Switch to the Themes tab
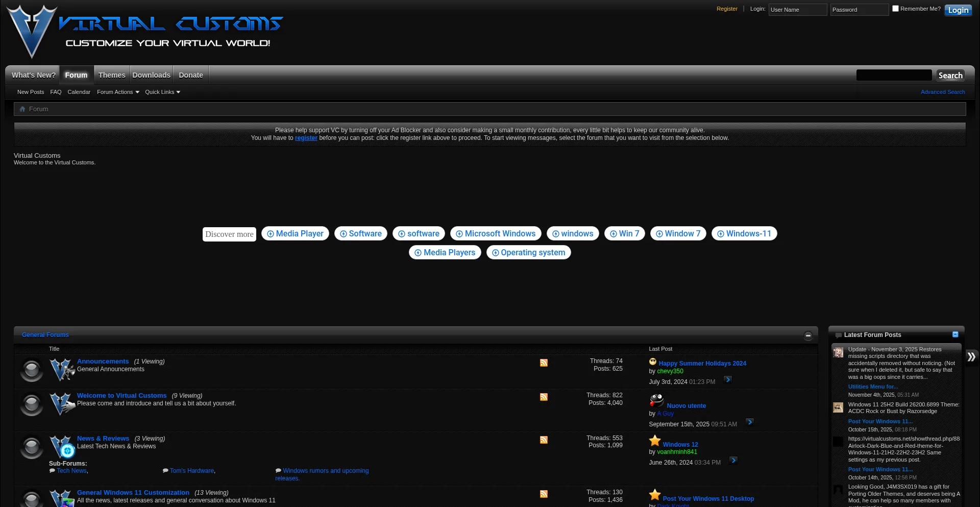 click(112, 76)
